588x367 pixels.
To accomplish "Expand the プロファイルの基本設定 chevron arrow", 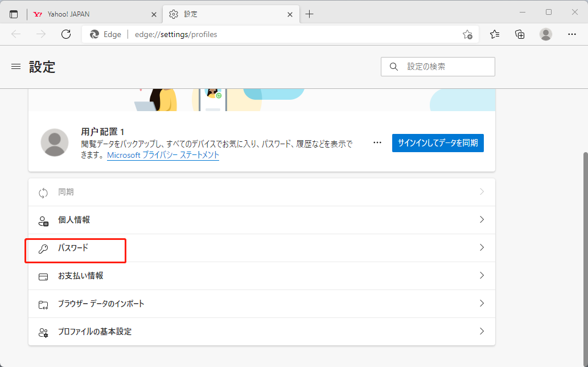I will [482, 332].
